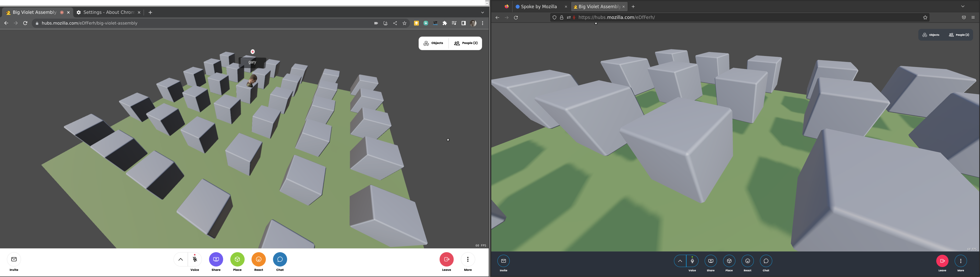Open the orange React emoji button in Chrome window

(x=259, y=260)
